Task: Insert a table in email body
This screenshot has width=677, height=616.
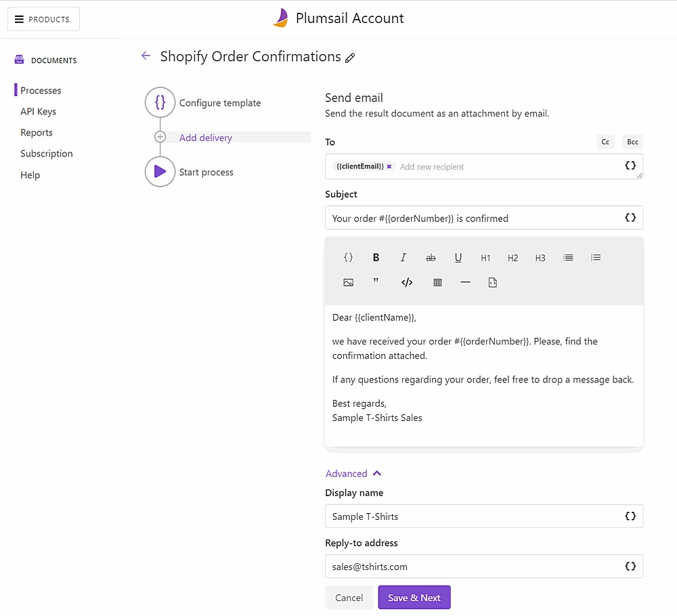Action: click(x=437, y=282)
